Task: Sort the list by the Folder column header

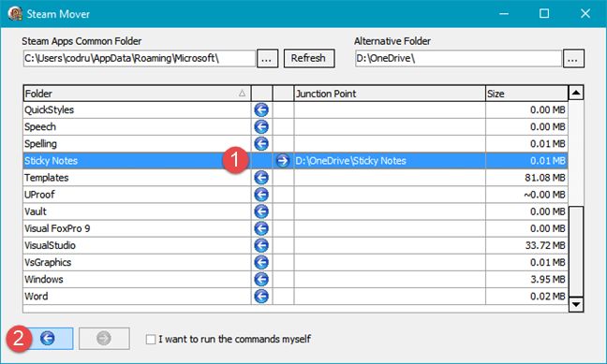Action: click(x=137, y=94)
